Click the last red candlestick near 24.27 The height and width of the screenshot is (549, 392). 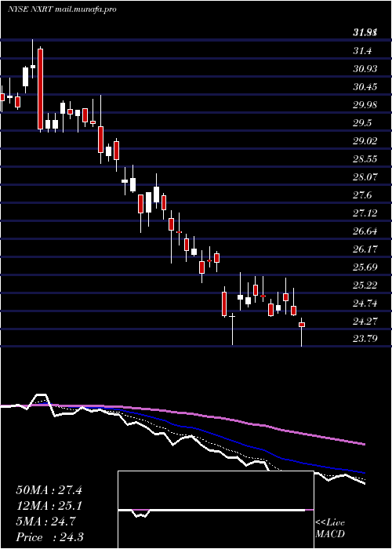coord(302,325)
